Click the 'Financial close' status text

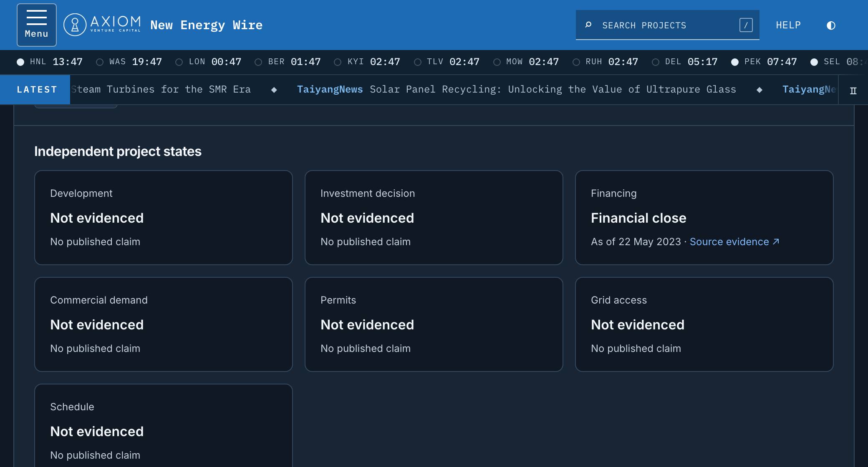tap(638, 218)
